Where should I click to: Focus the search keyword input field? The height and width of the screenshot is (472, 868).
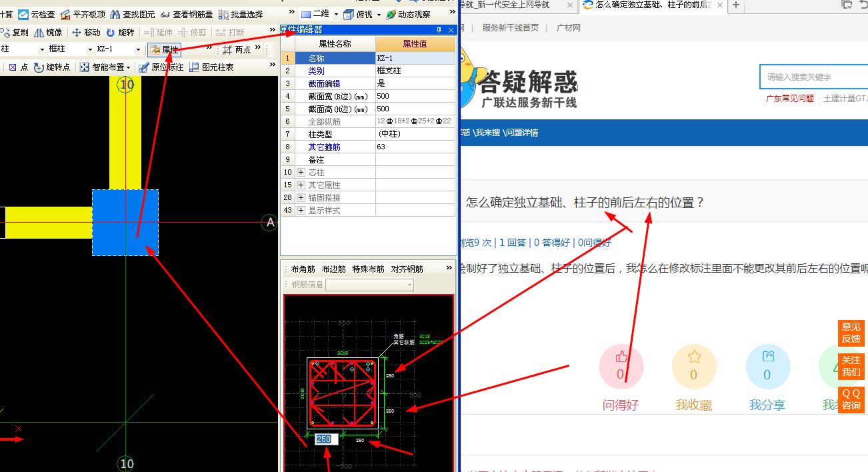(x=813, y=77)
